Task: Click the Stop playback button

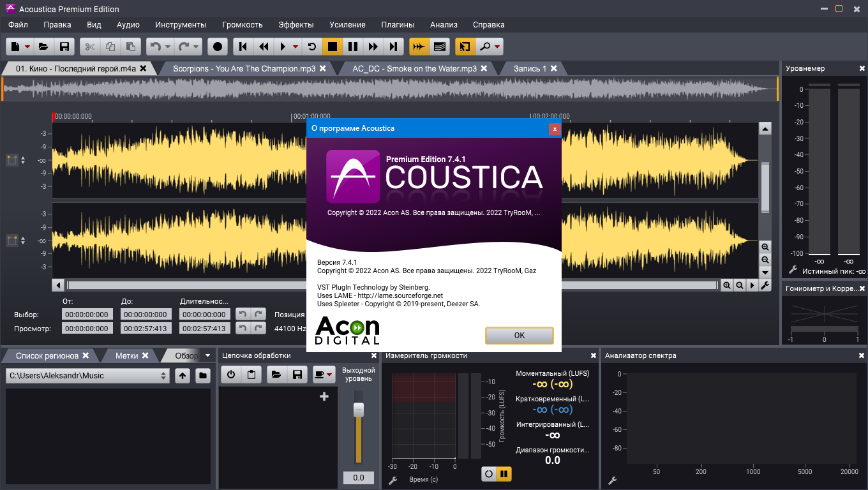Action: click(x=333, y=47)
